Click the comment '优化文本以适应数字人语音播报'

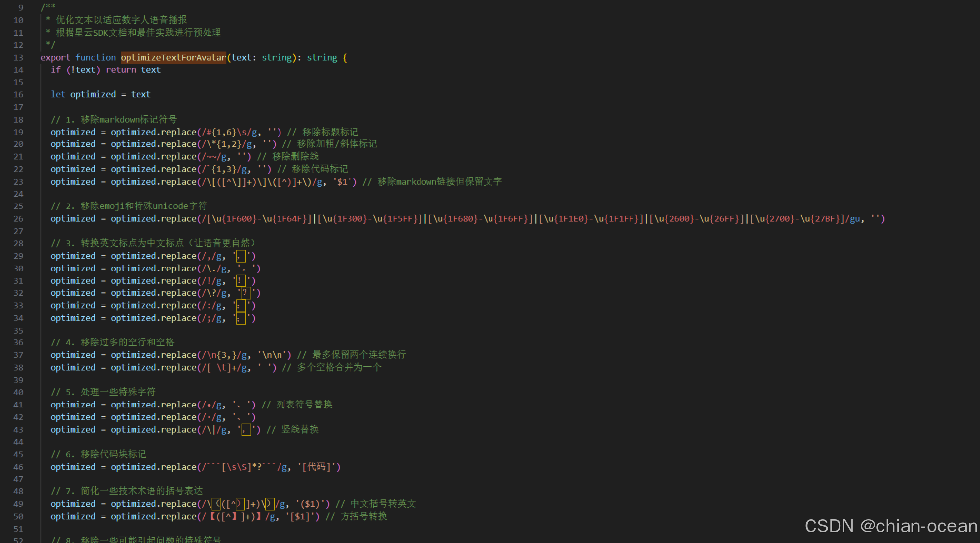point(121,20)
